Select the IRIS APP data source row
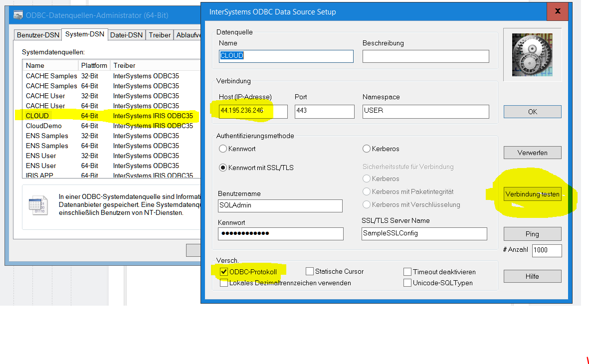The image size is (589, 364). pos(112,175)
